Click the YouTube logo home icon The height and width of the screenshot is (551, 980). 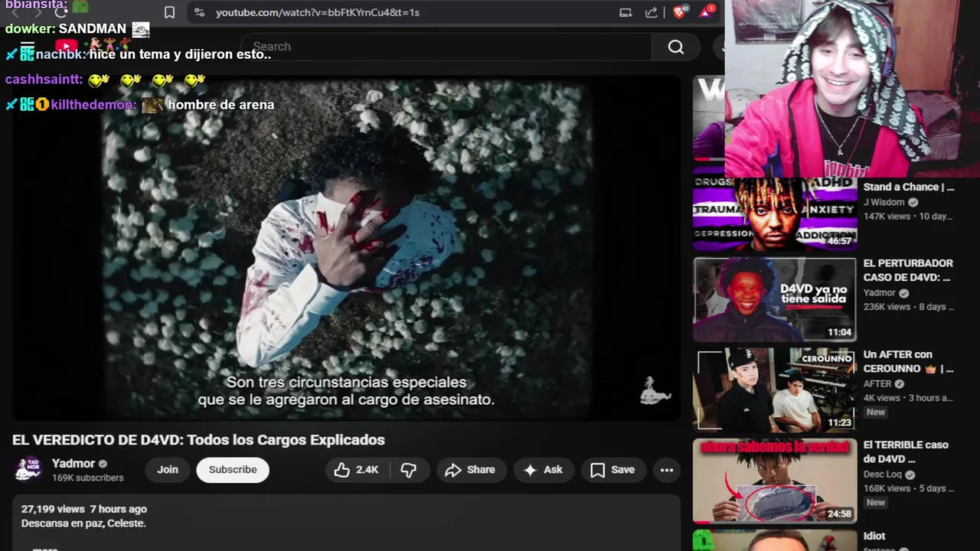[x=66, y=47]
